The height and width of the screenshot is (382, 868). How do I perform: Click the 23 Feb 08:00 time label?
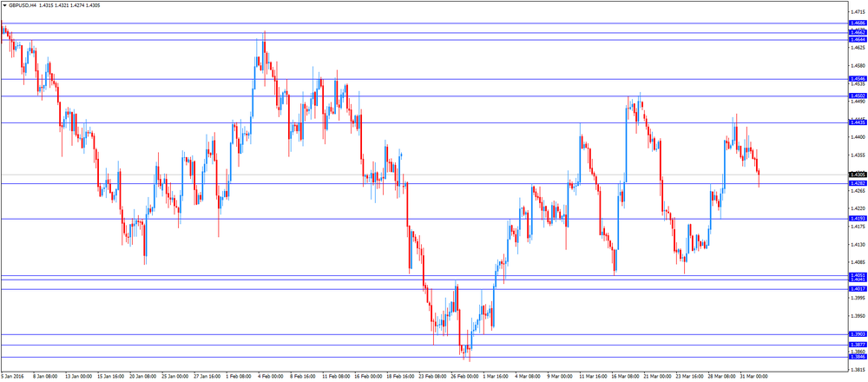[431, 377]
